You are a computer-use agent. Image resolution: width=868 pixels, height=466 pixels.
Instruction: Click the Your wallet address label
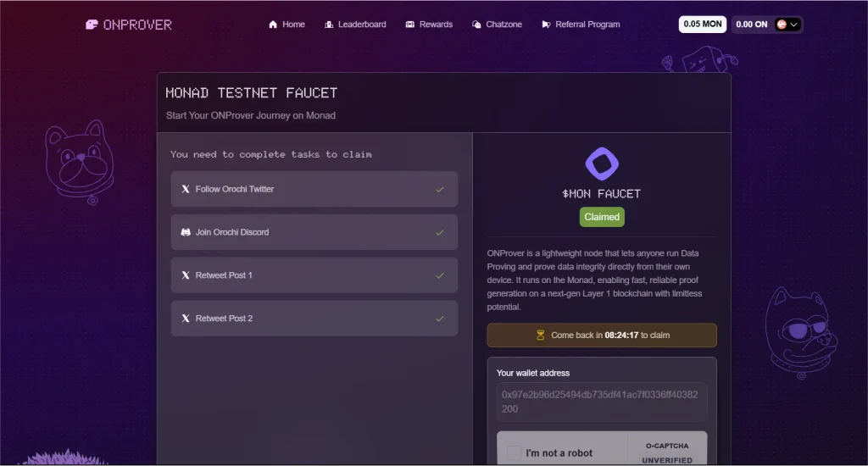[533, 373]
